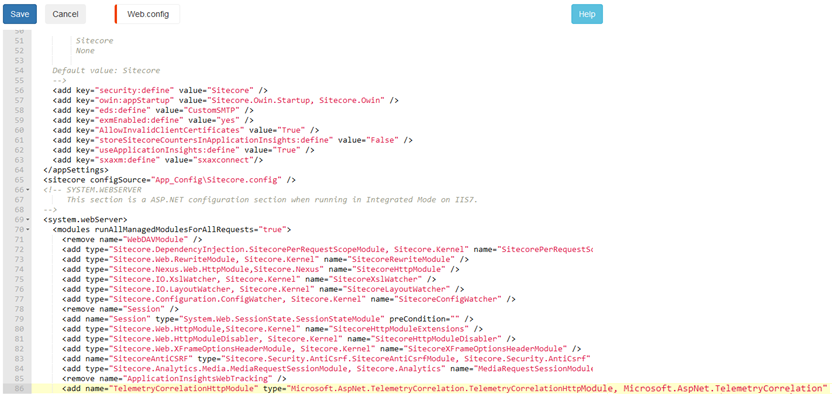
Task: Click the AllowInvalidClientCertificates key text
Action: point(169,130)
